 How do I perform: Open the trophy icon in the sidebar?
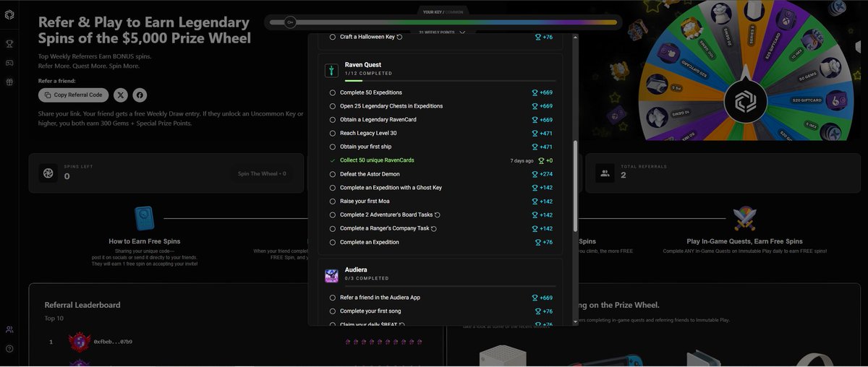click(9, 43)
